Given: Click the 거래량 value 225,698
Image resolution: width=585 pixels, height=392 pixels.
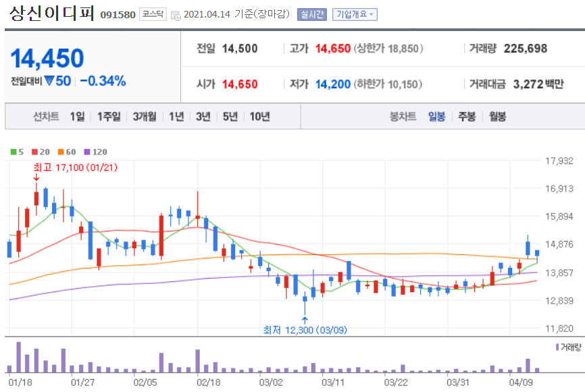Looking at the screenshot, I should pos(526,49).
